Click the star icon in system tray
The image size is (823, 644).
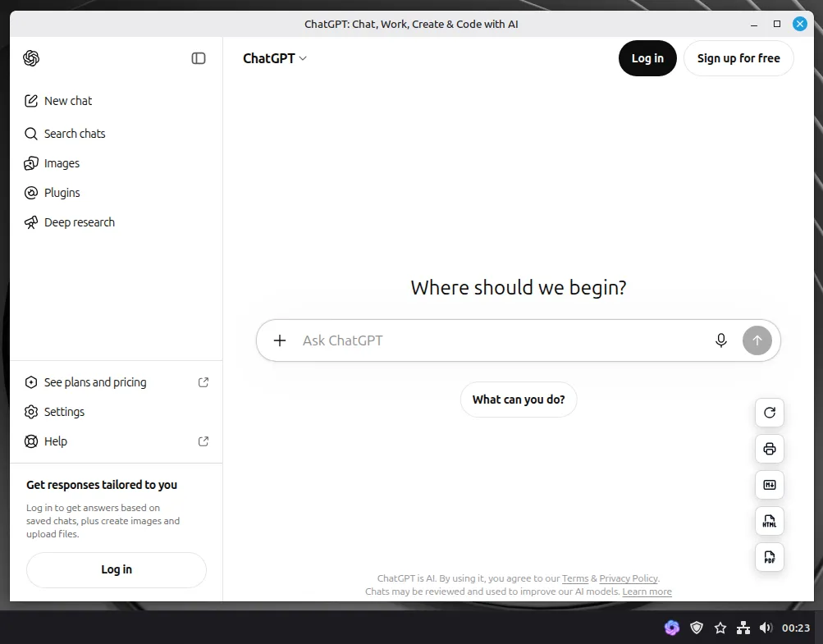720,628
